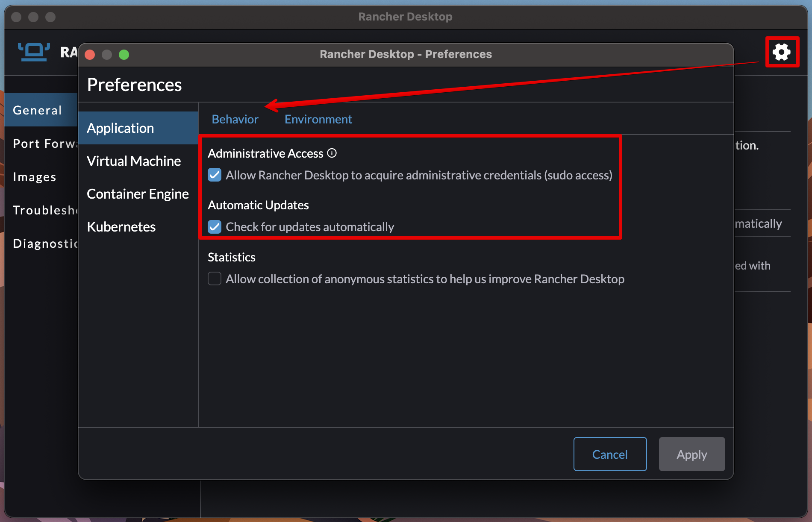Apply the preference changes
This screenshot has width=812, height=522.
pos(692,454)
